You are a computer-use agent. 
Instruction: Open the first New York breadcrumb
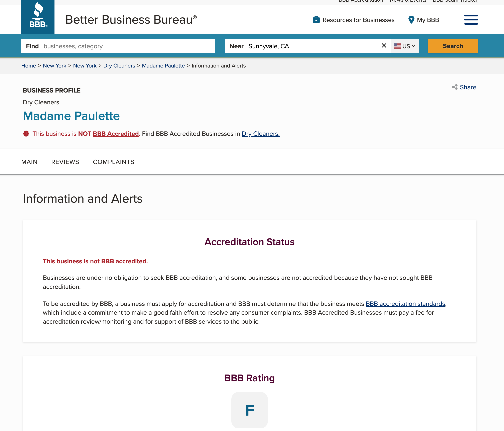[x=54, y=66]
